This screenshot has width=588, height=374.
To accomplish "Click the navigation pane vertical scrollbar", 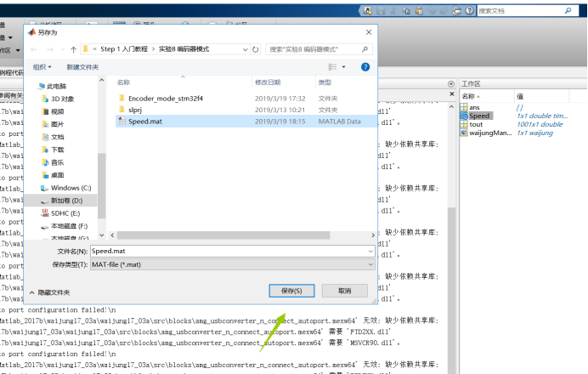I will pos(102,185).
